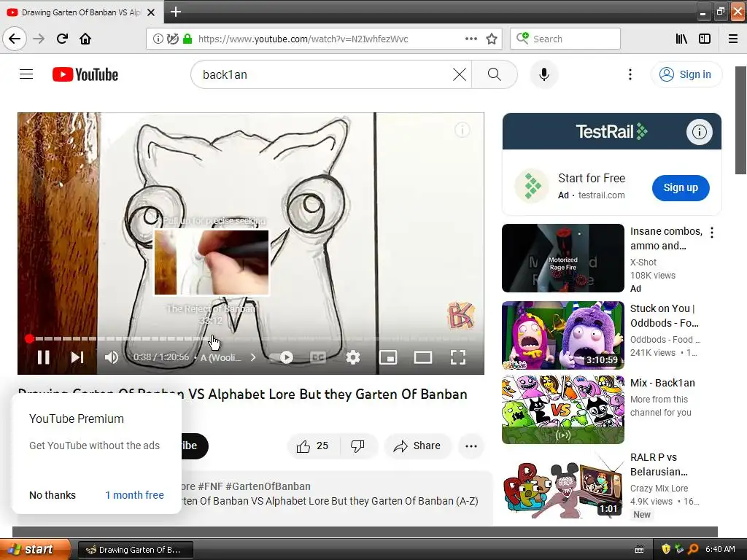Click the taskbar clock 6:40 AM

[x=720, y=549]
